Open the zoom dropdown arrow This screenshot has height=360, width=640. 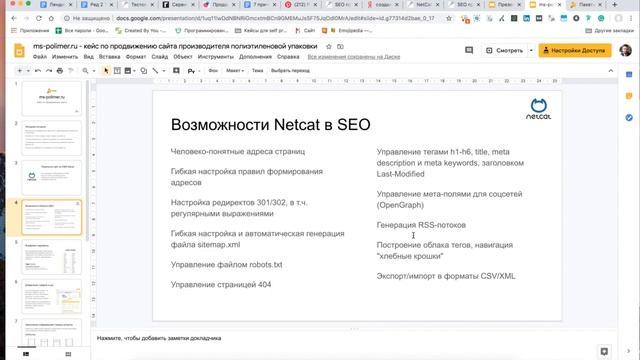94,71
